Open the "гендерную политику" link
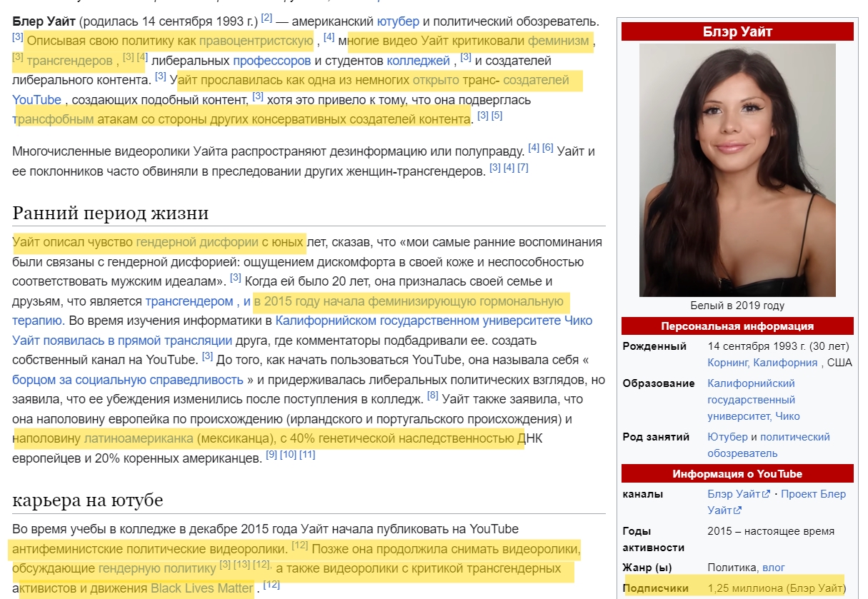Image resolution: width=868 pixels, height=599 pixels. (157, 569)
